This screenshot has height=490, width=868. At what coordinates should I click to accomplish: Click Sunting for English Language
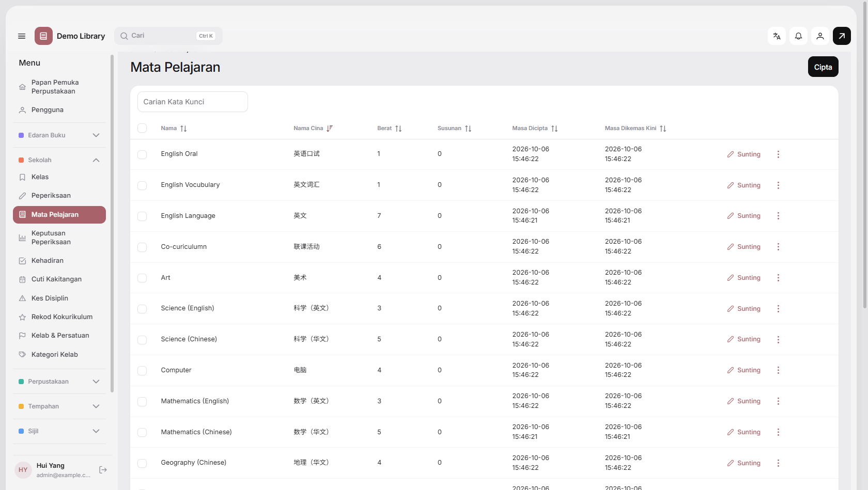743,216
